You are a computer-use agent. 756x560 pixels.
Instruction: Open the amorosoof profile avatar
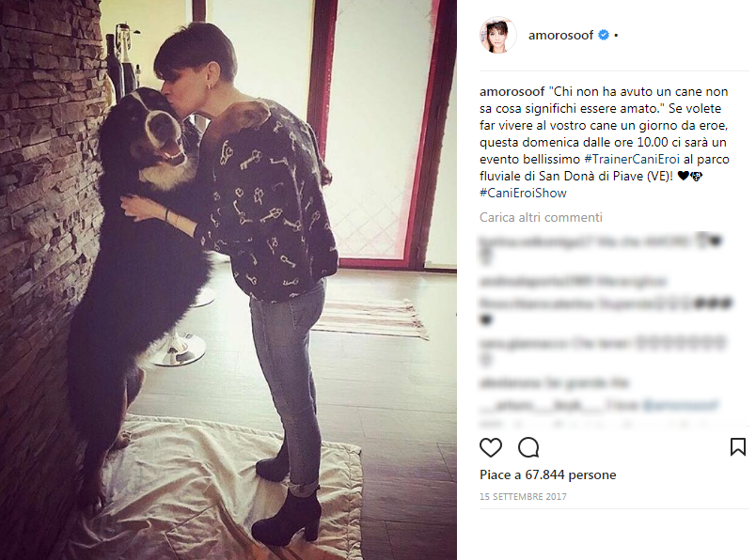click(x=497, y=35)
